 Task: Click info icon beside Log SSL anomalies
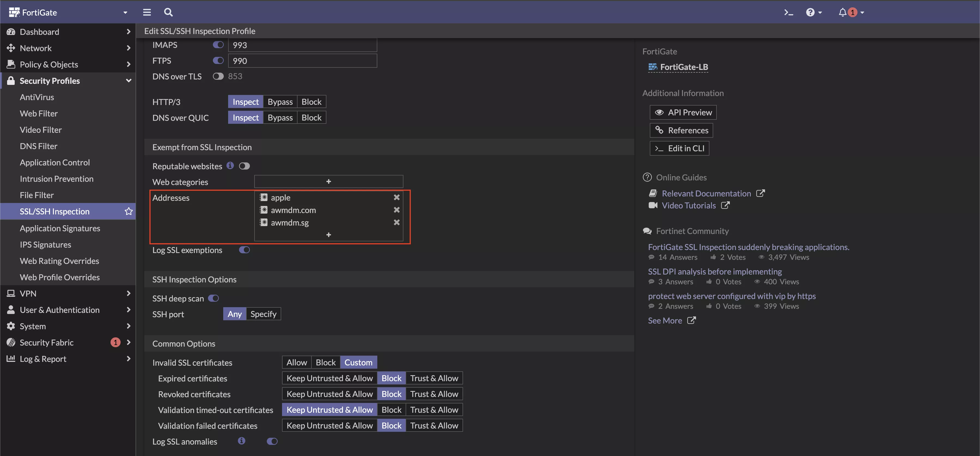(241, 441)
